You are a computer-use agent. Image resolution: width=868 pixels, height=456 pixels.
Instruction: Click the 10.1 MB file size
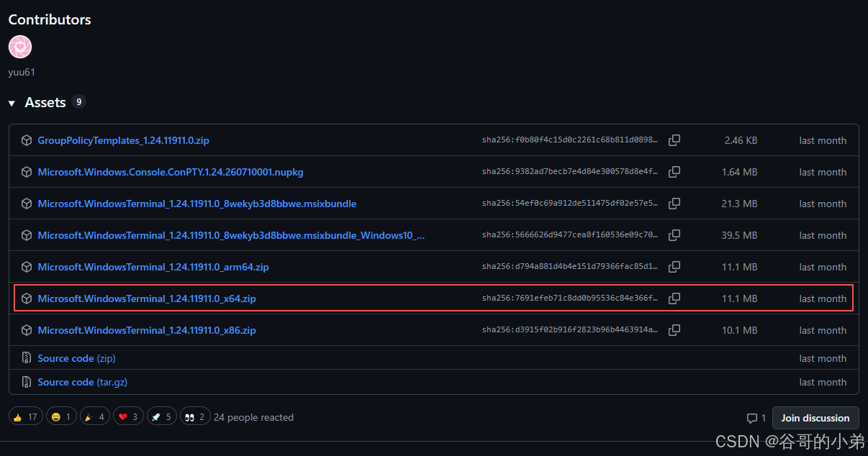[x=739, y=330]
